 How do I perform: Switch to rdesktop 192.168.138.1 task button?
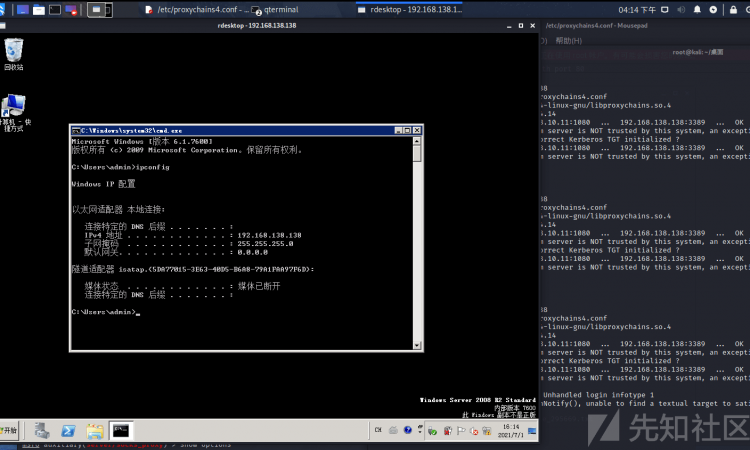(410, 10)
